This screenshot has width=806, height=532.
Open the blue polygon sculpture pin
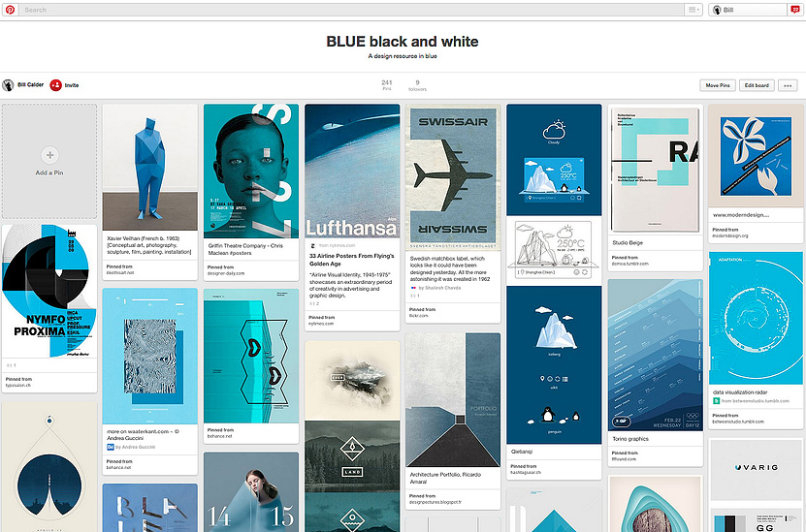(150, 168)
